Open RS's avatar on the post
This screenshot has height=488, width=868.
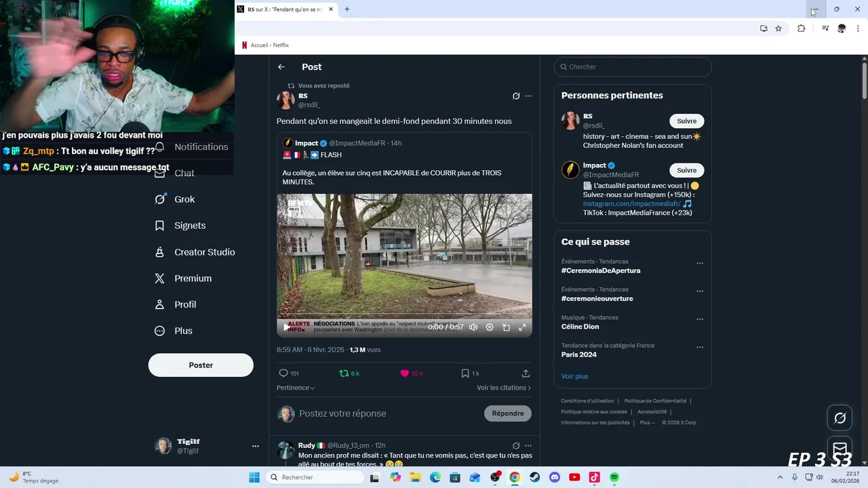(285, 100)
